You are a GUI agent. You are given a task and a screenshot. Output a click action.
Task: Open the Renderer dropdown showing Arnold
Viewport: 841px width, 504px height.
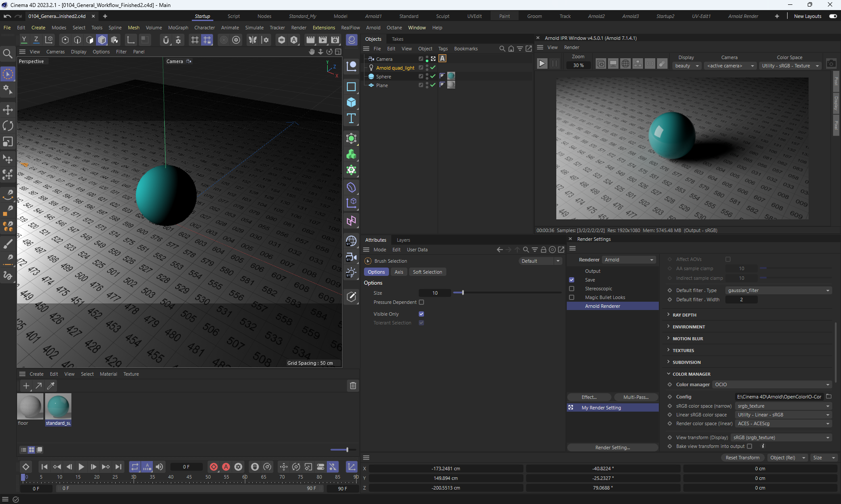pos(629,260)
